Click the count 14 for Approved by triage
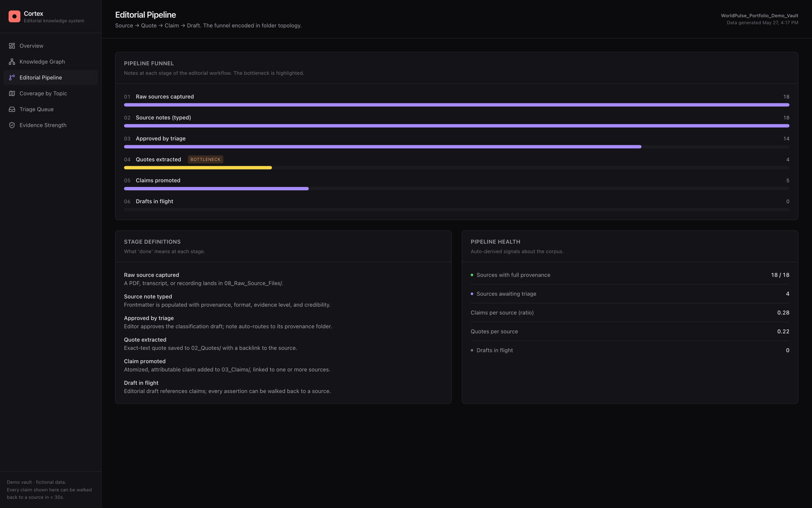The height and width of the screenshot is (508, 812). [786, 139]
